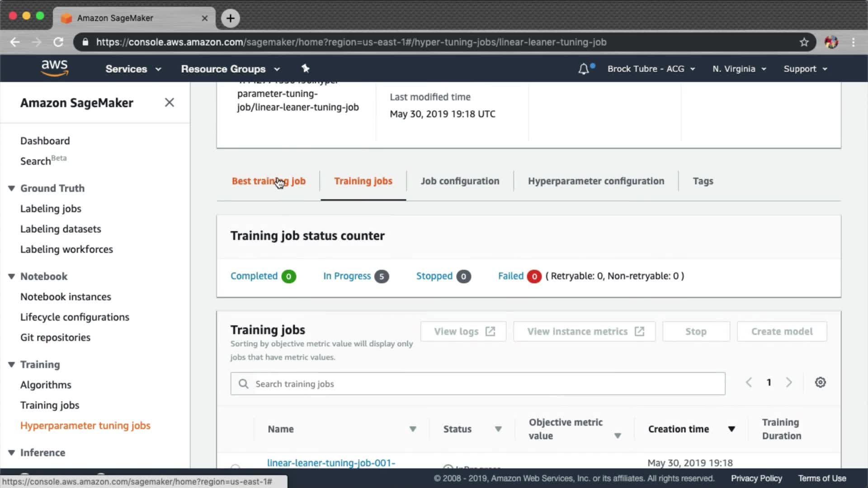Bookmark this page with star icon
The height and width of the screenshot is (488, 868).
(x=804, y=42)
